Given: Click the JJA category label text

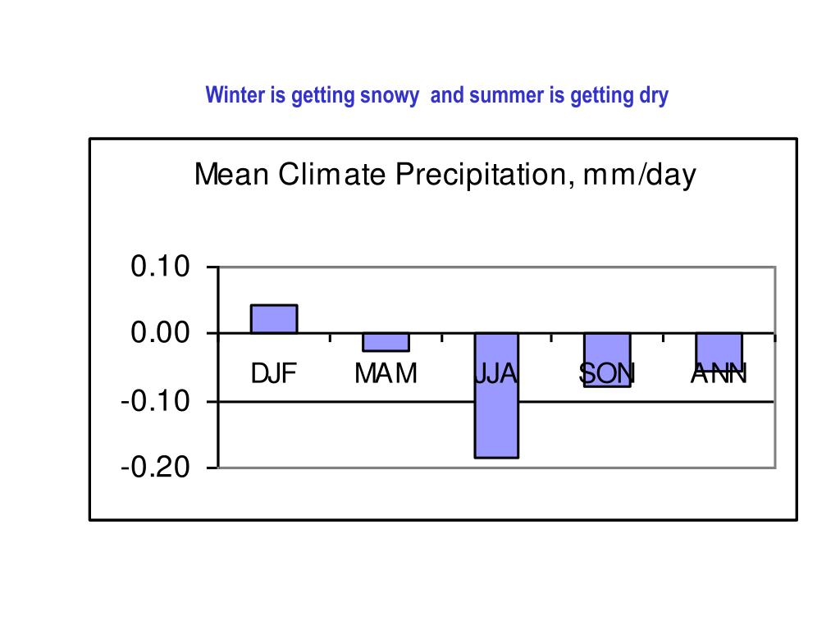Looking at the screenshot, I should 496,373.
